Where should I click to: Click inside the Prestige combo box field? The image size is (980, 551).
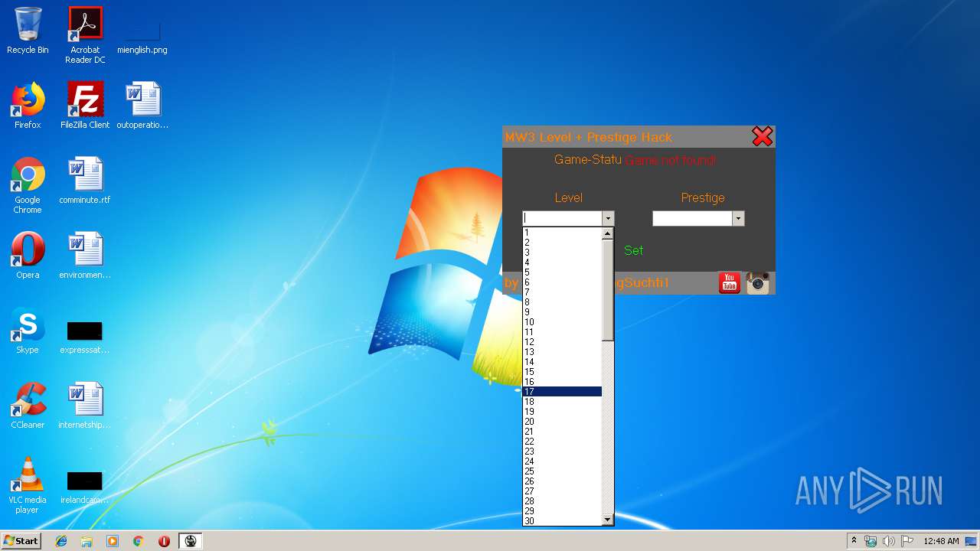[x=692, y=219]
